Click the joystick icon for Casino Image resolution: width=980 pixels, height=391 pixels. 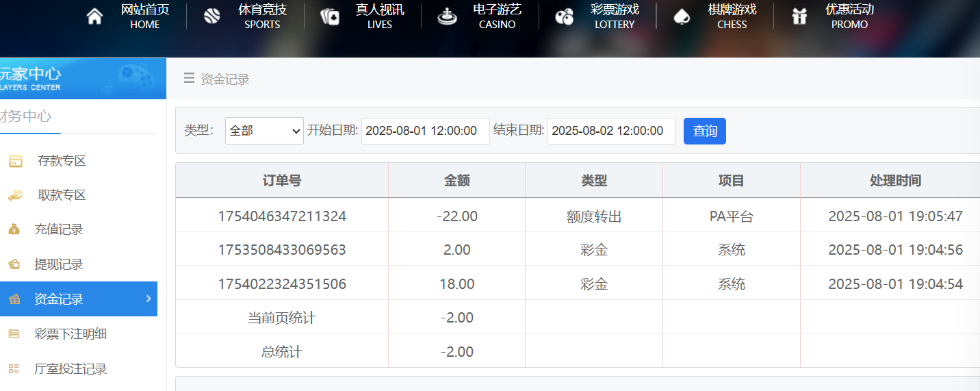tap(447, 16)
